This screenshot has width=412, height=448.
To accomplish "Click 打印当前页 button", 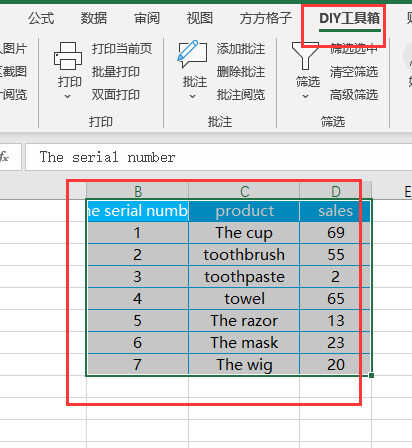I will coord(122,49).
